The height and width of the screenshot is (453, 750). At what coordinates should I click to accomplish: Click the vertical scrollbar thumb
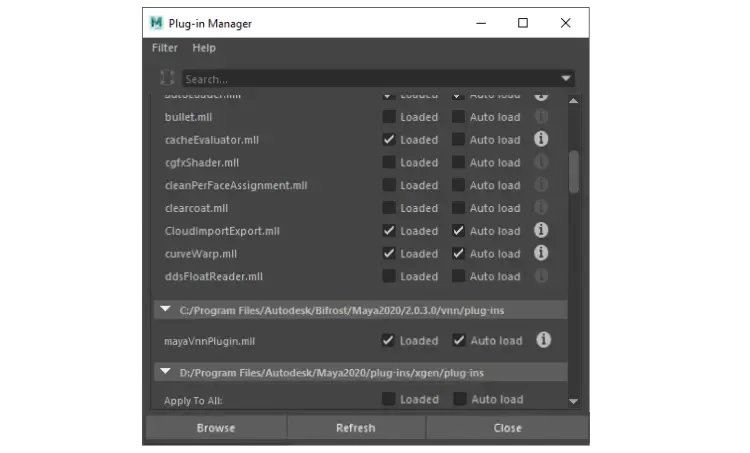tap(574, 172)
